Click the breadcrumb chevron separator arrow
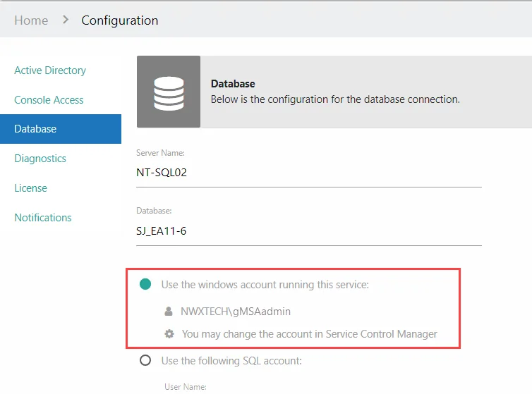This screenshot has height=394, width=532. [66, 20]
